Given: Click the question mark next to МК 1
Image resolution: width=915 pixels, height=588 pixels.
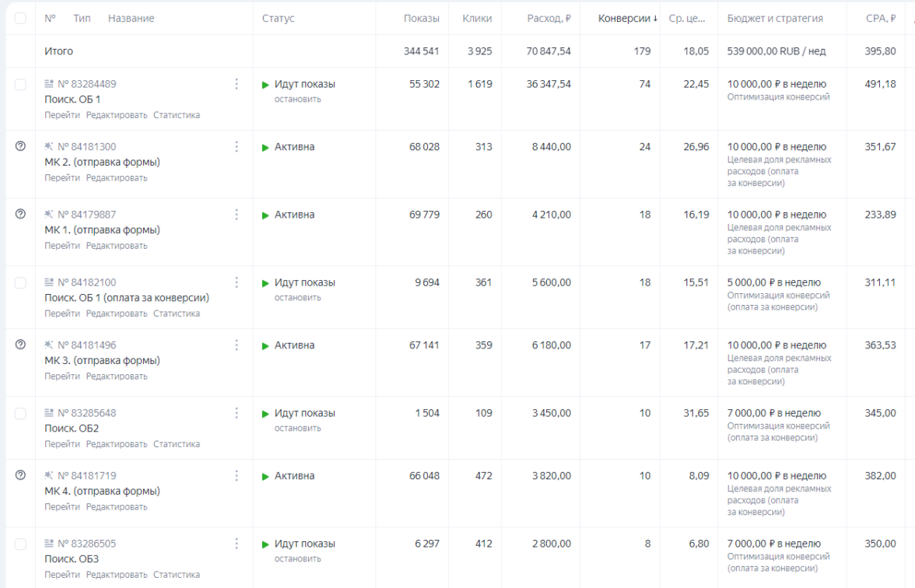Looking at the screenshot, I should click(20, 214).
